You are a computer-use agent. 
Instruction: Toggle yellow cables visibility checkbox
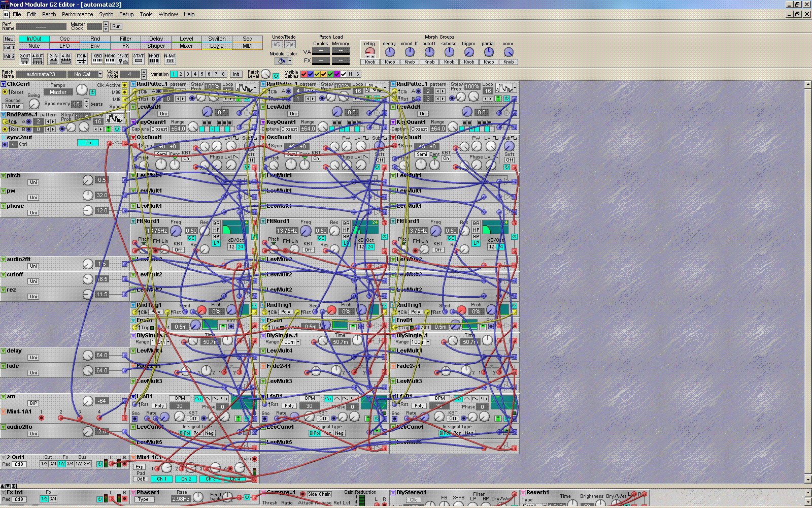point(317,74)
